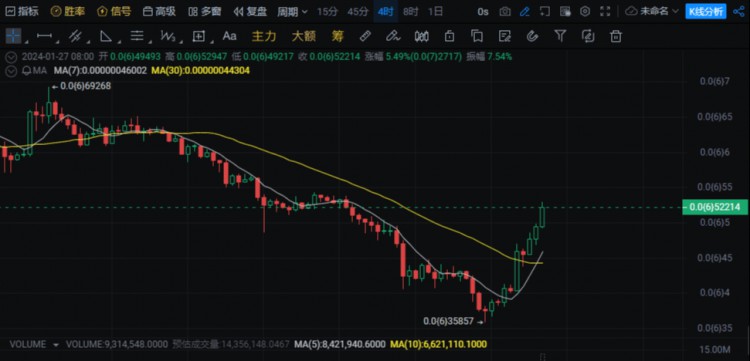The height and width of the screenshot is (361, 750).
Task: Switch to 多窗 multi-window layout
Action: pyautogui.click(x=204, y=11)
